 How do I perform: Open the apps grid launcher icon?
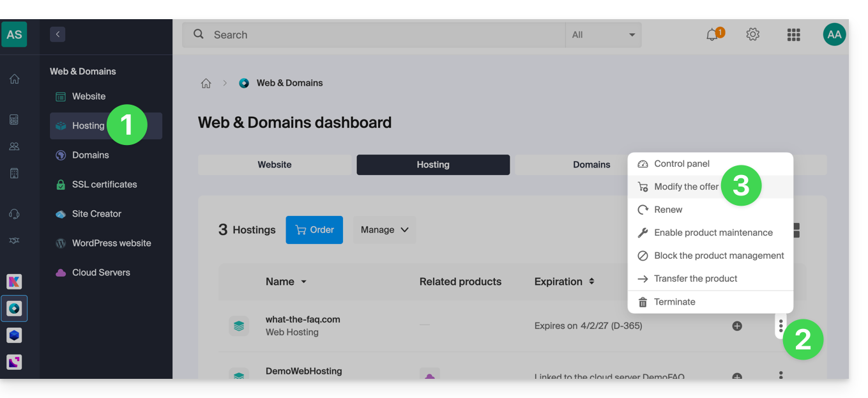[x=793, y=35]
